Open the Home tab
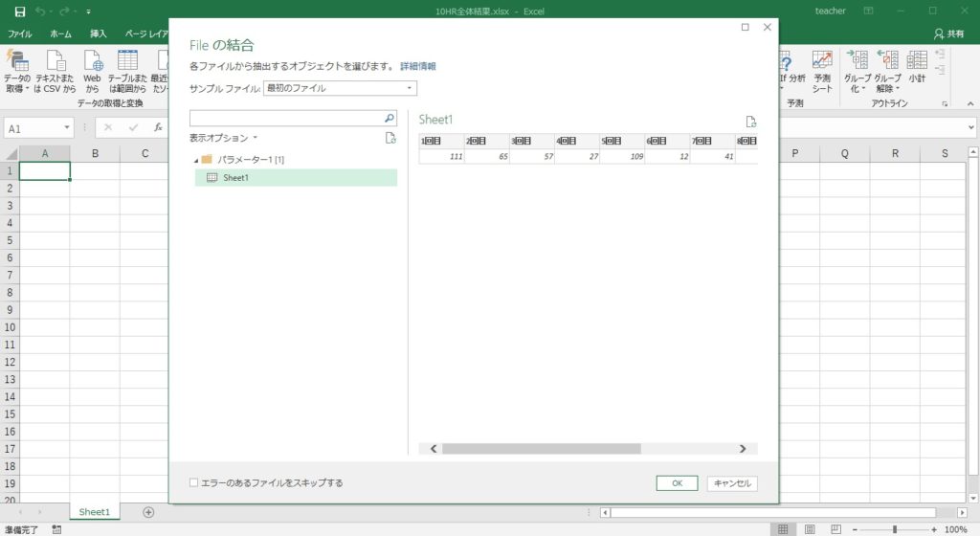Image resolution: width=980 pixels, height=536 pixels. tap(60, 33)
